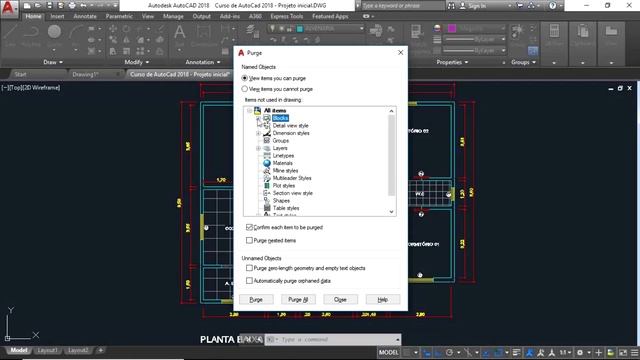This screenshot has height=360, width=640.
Task: Click the New file icon in quick access toolbar
Action: [x=27, y=6]
